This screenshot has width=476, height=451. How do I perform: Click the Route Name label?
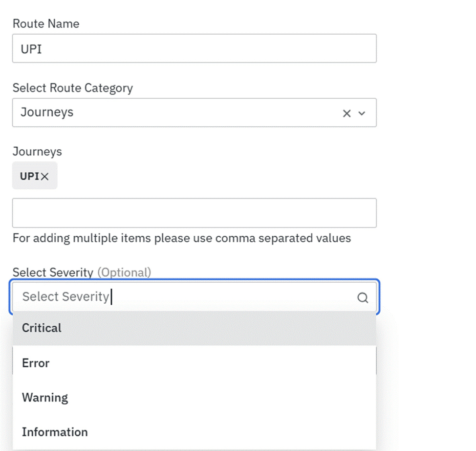(x=46, y=23)
